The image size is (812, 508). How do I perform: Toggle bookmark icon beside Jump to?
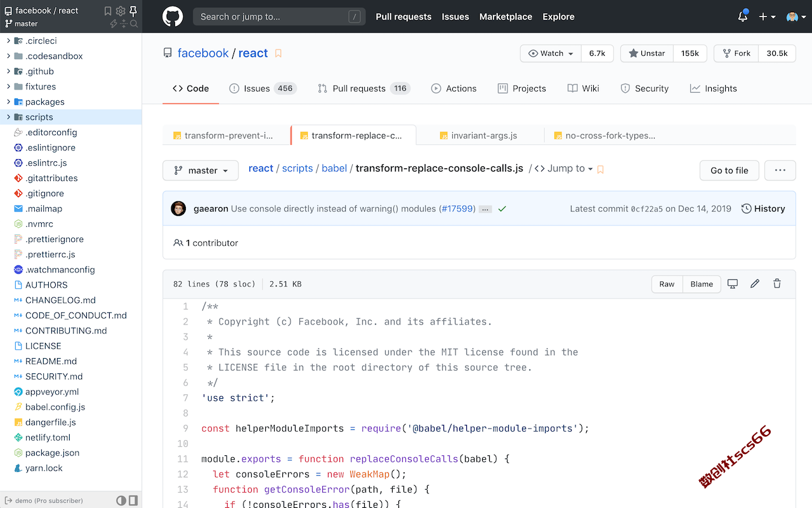601,169
